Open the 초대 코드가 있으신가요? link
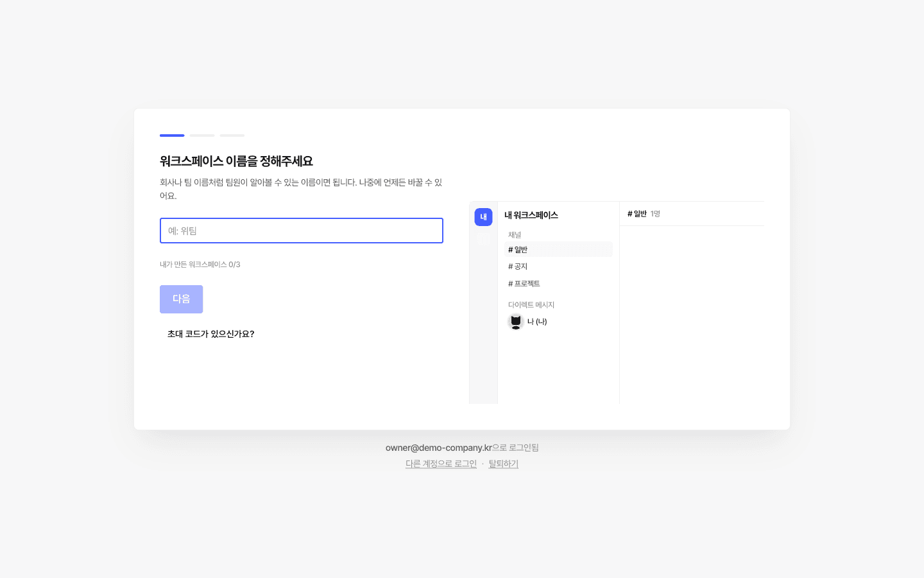This screenshot has width=924, height=578. click(210, 334)
